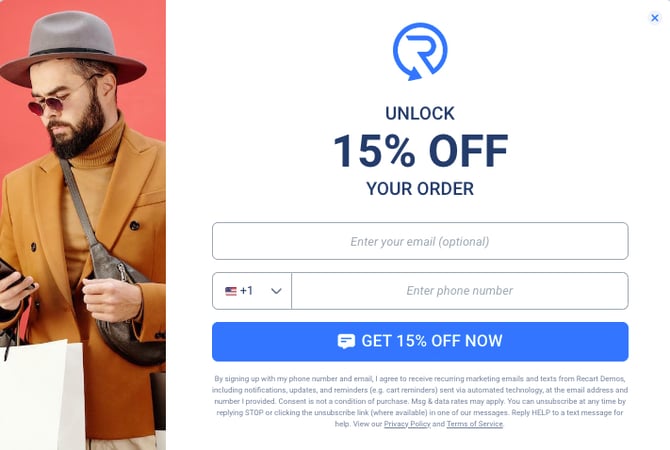Click the UNLOCK heading text
The width and height of the screenshot is (670, 450).
(x=420, y=114)
